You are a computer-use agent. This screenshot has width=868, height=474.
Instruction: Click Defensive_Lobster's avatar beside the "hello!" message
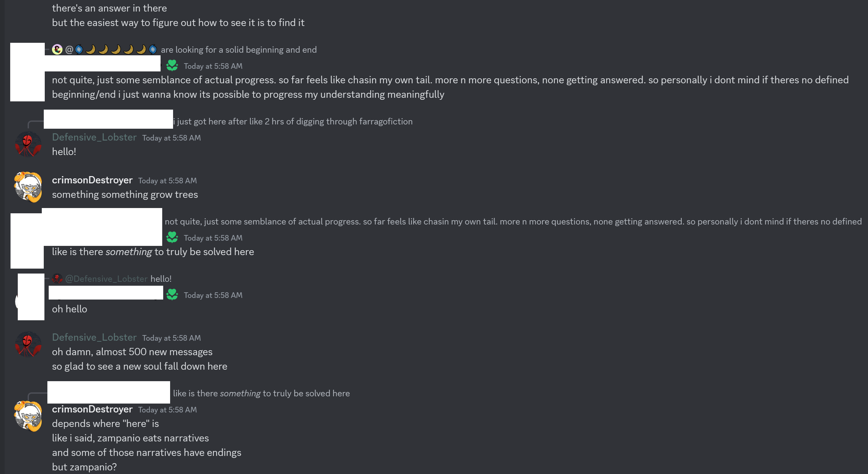(x=28, y=144)
